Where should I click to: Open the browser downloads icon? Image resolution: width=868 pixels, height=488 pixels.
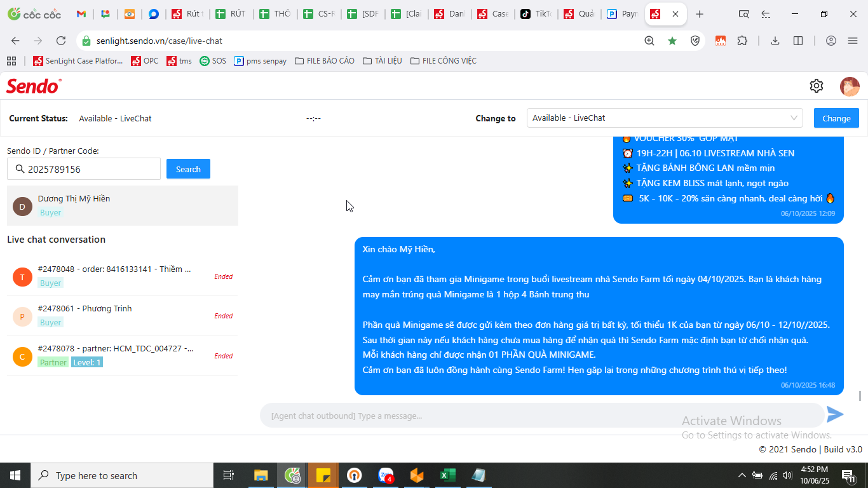tap(775, 41)
